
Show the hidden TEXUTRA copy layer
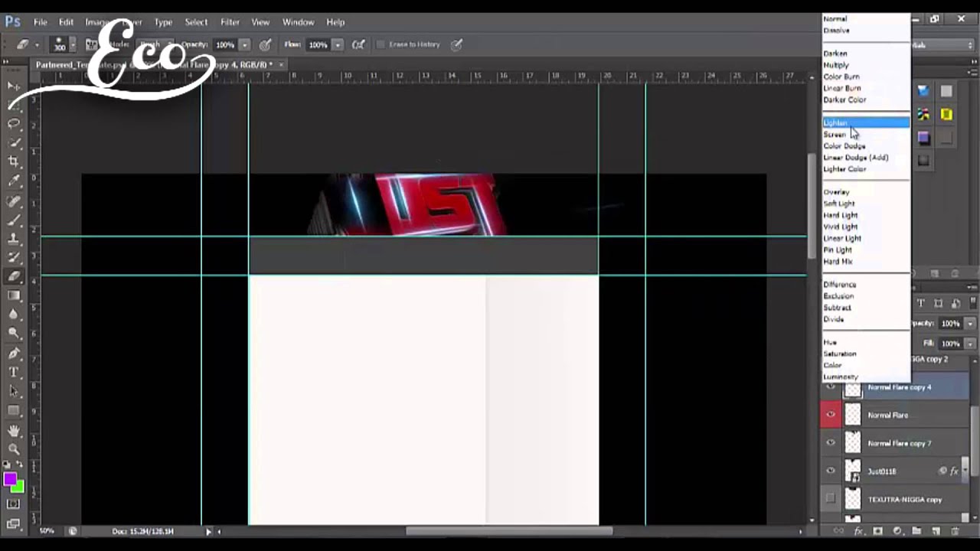tap(831, 499)
